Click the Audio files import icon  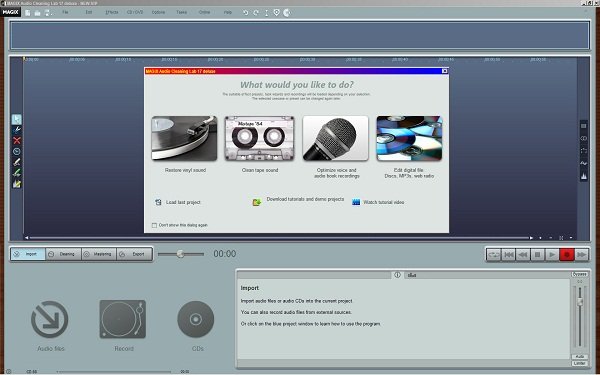(50, 320)
